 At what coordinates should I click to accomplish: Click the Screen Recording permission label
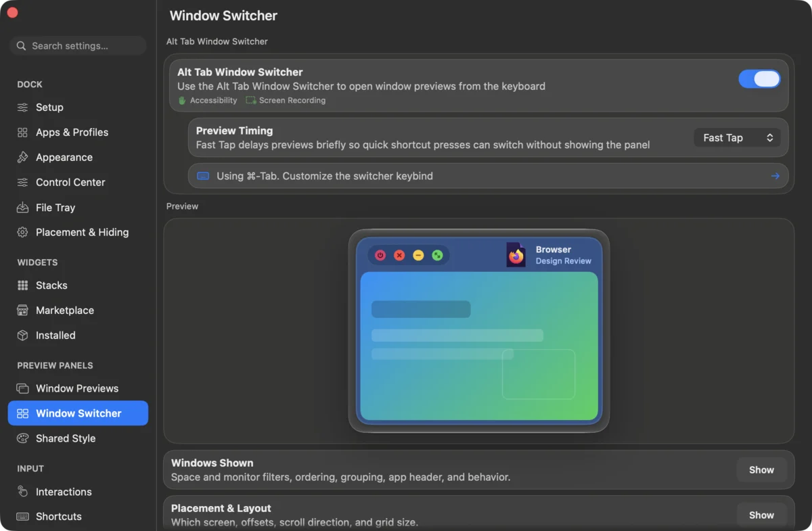[292, 100]
